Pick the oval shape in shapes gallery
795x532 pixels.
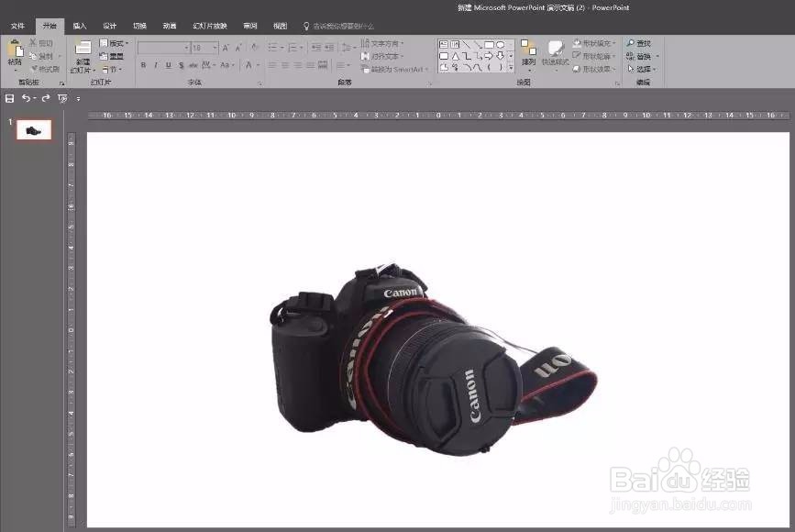tap(501, 45)
